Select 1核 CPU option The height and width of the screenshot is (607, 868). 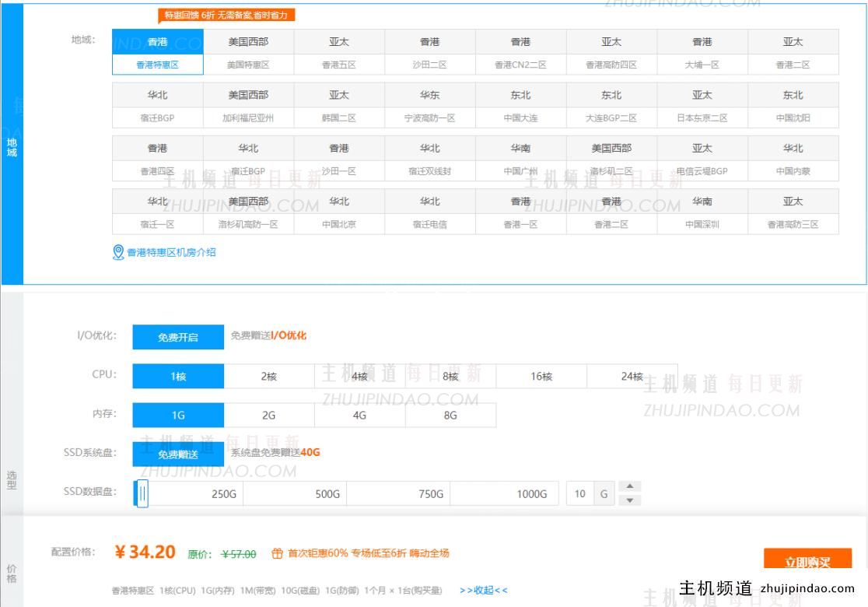(x=178, y=376)
